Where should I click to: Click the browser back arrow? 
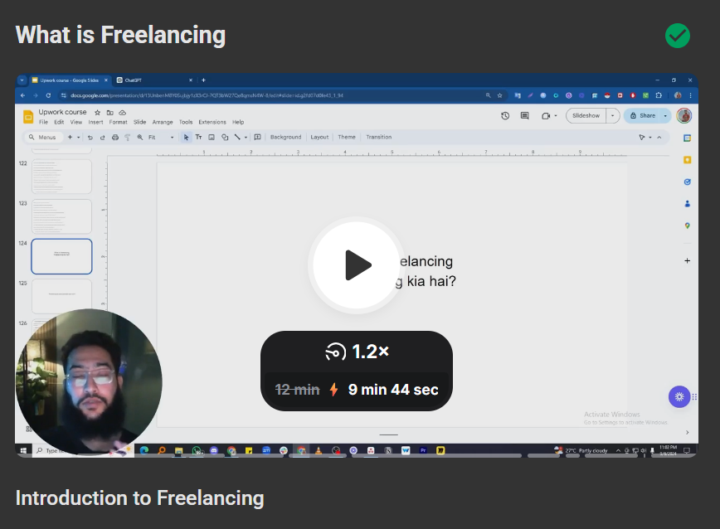click(x=23, y=95)
